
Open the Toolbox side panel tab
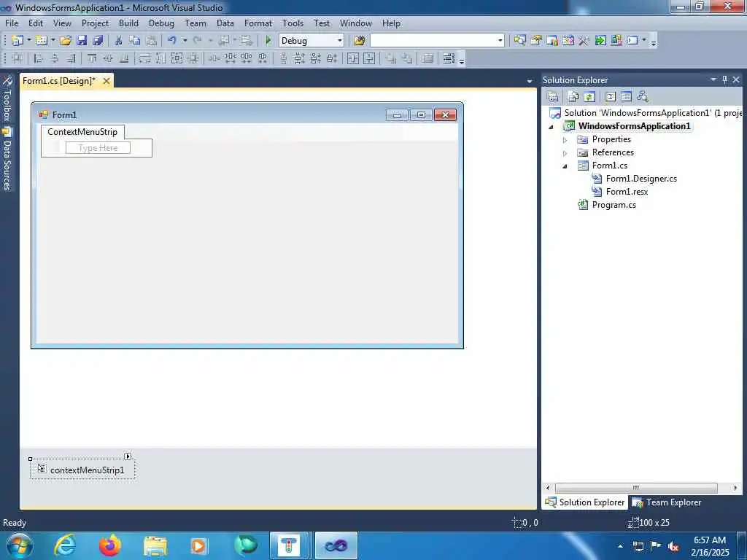click(x=7, y=99)
